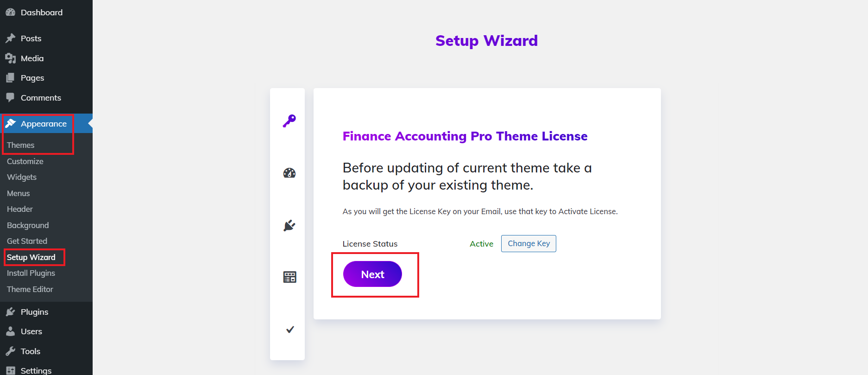Click the Change Key button

tap(528, 243)
